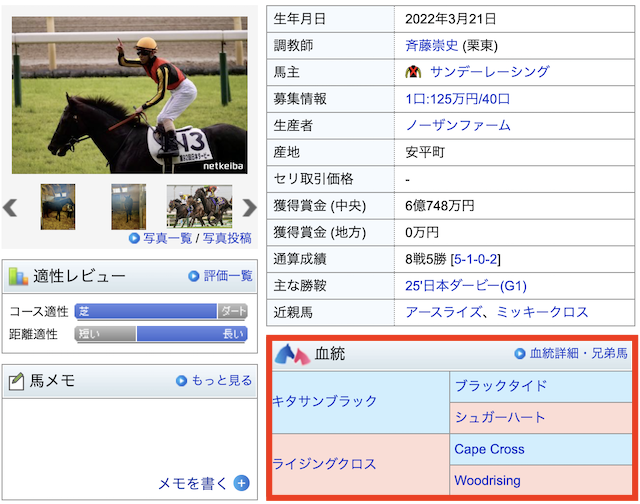Click the 距離適性 distance bar
Viewport: 640px width, 504px height.
pyautogui.click(x=160, y=334)
